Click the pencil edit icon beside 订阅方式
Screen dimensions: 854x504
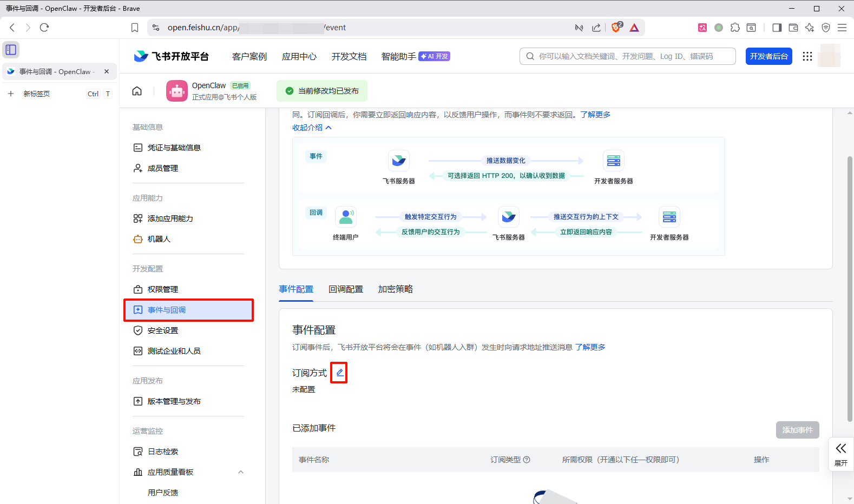pos(339,373)
